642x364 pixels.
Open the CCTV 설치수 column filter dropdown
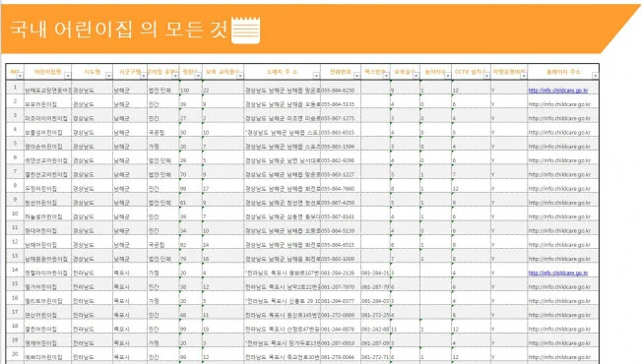tap(486, 76)
